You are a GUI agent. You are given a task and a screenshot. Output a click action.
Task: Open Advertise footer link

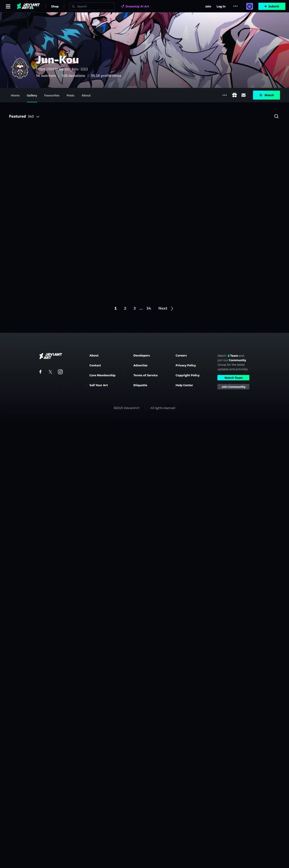(140, 365)
